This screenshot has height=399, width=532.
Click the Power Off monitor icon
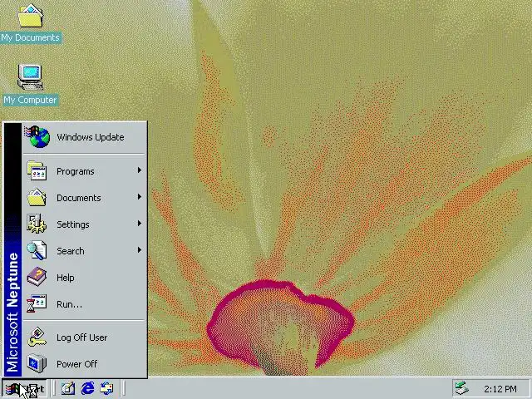(x=37, y=363)
